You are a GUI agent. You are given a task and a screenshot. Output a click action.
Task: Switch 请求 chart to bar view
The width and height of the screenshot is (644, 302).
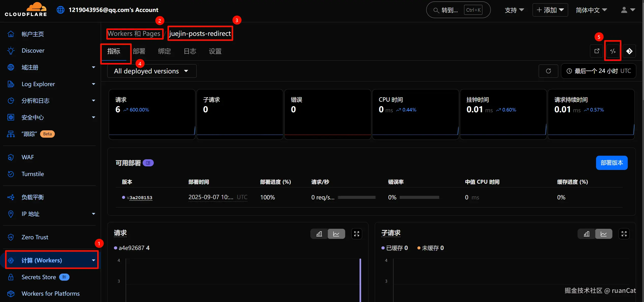[x=319, y=234]
